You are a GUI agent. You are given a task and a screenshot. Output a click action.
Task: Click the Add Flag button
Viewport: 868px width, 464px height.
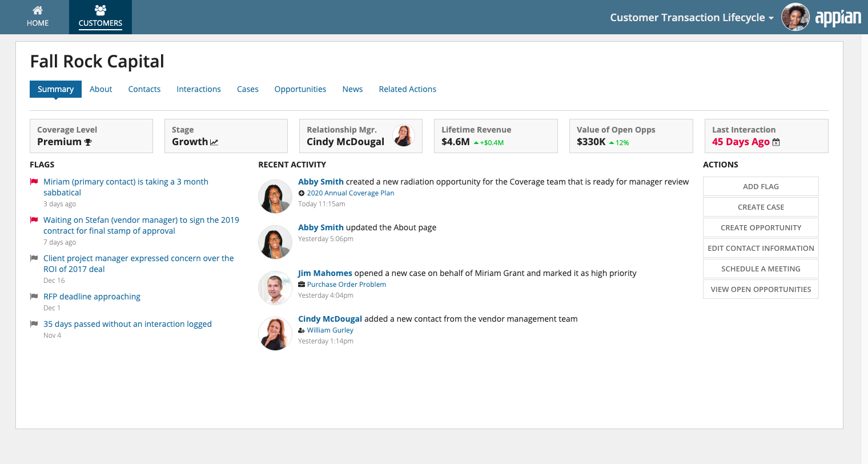pos(761,186)
